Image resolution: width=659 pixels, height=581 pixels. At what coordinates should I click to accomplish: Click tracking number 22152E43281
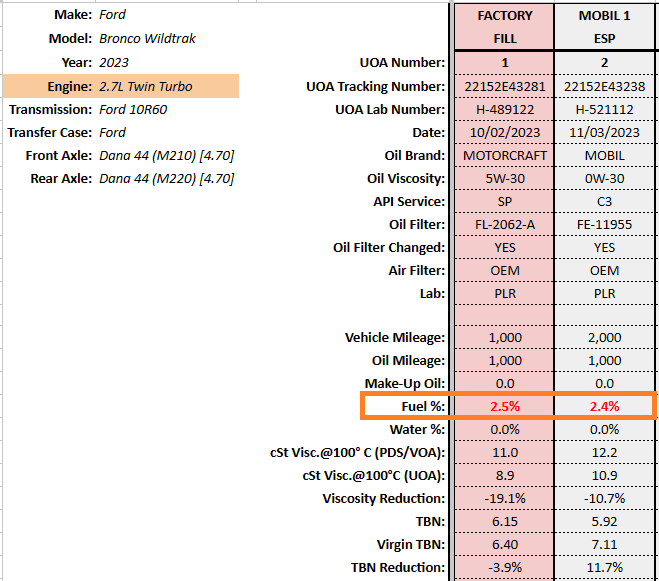504,87
